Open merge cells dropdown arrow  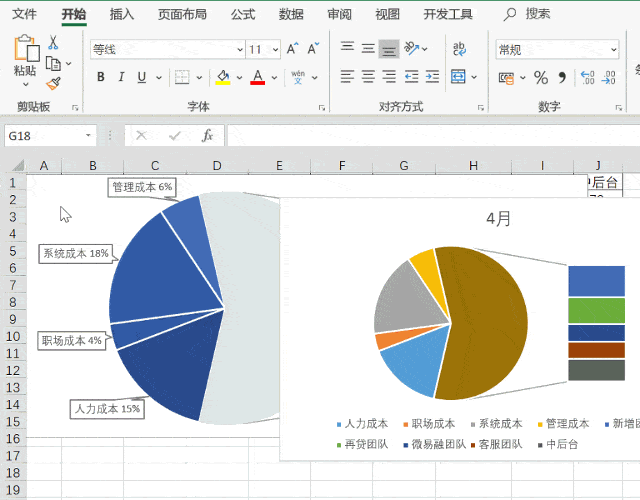pos(474,77)
